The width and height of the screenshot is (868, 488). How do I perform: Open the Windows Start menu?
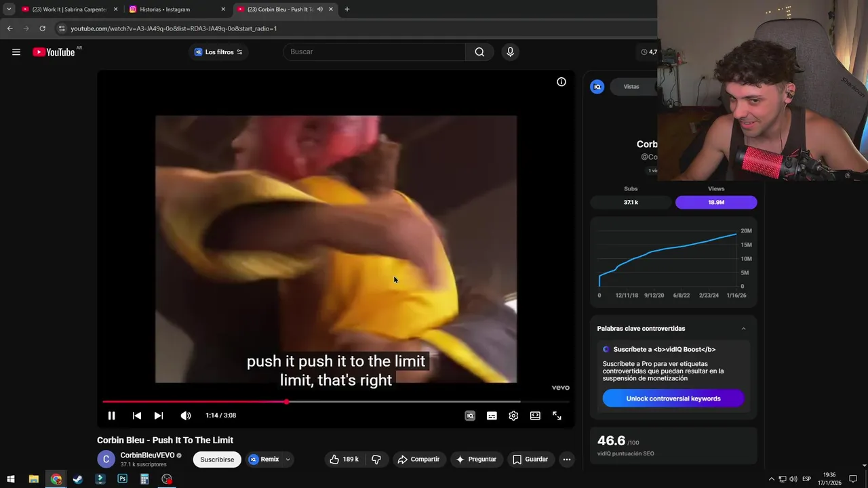point(11,479)
